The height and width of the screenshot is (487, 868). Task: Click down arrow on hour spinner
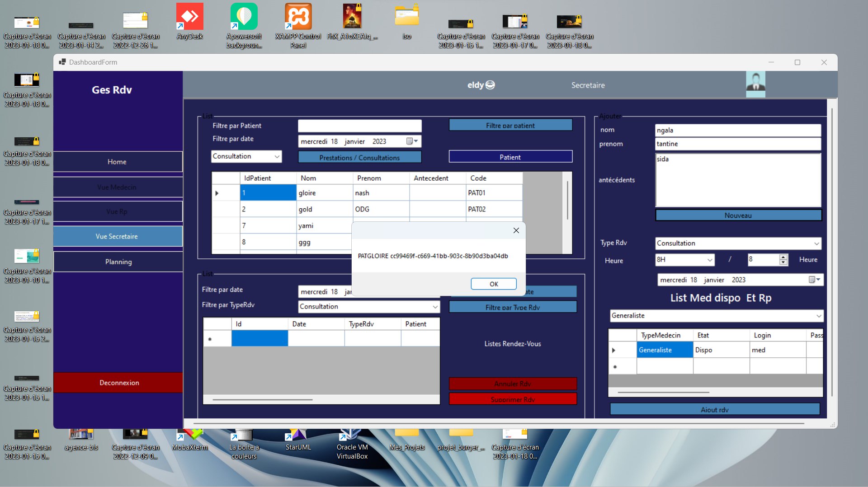[783, 262]
